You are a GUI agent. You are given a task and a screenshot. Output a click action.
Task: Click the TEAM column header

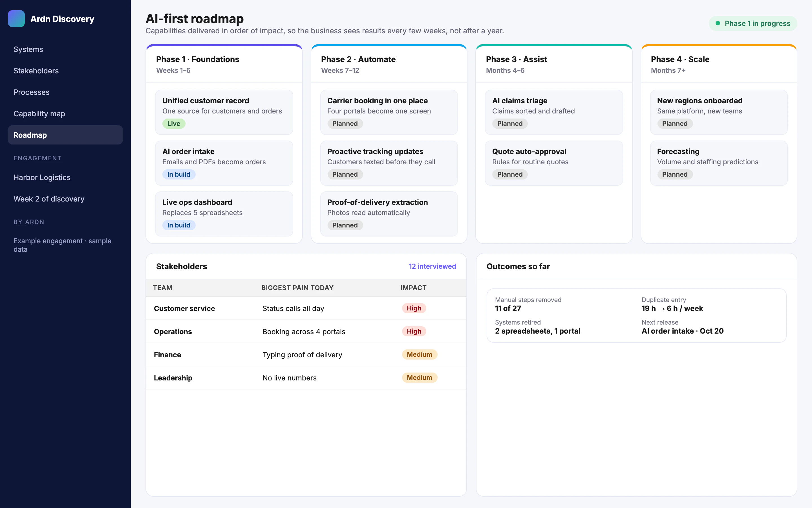click(162, 288)
